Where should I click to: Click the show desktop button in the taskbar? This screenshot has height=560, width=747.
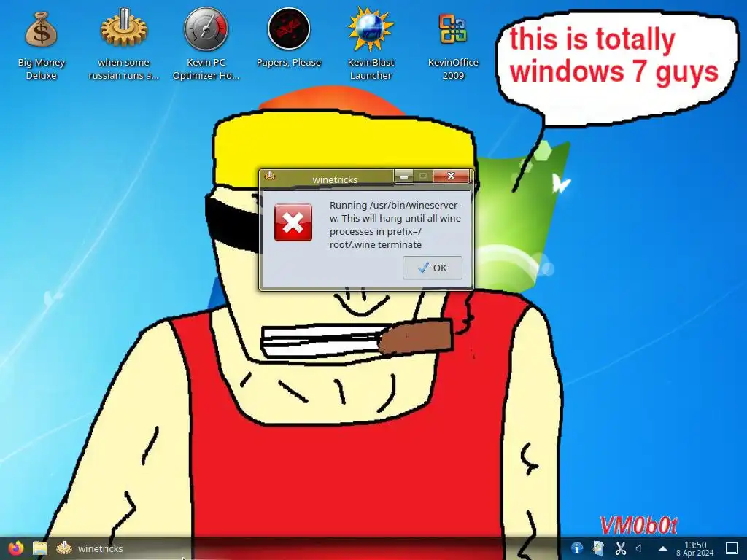(x=731, y=548)
